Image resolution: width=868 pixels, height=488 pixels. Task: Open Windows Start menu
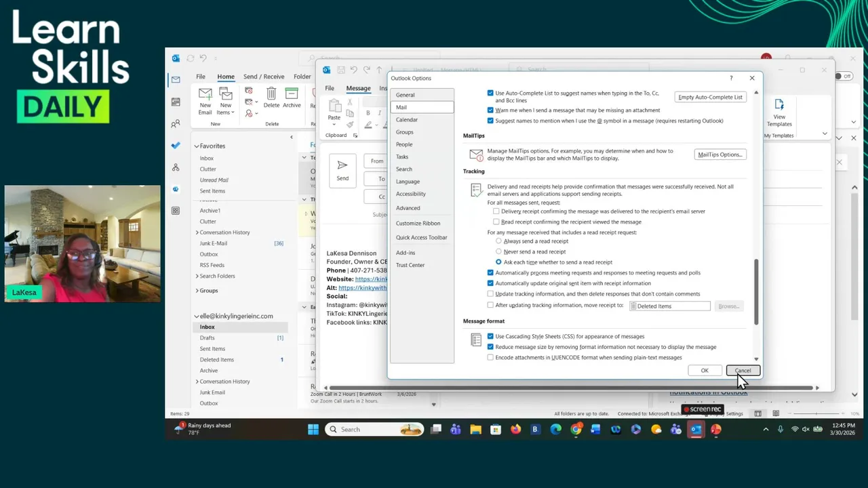313,429
